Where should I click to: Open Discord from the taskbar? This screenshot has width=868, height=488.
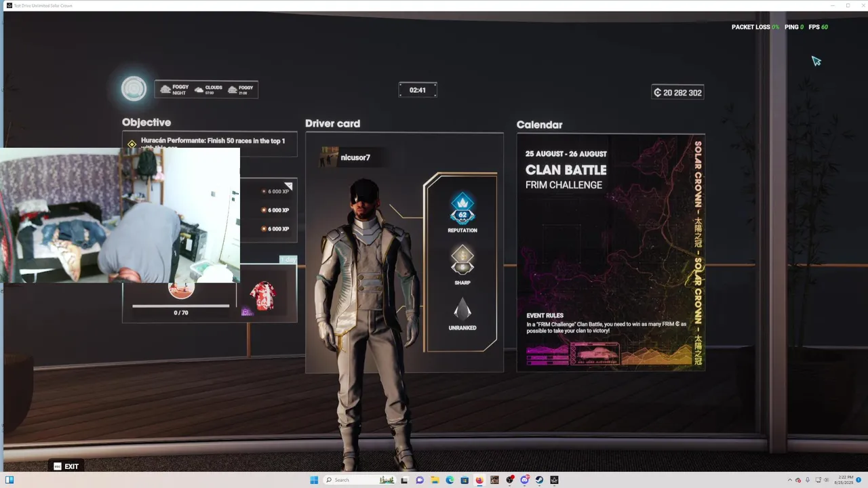[525, 480]
